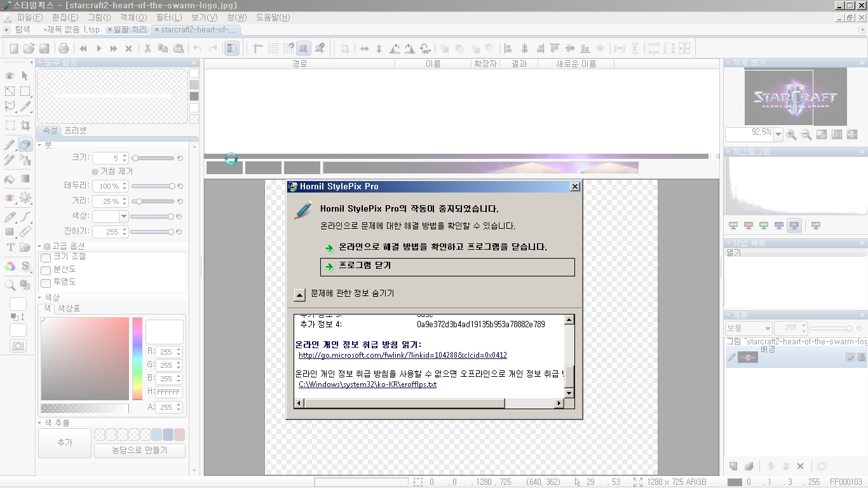Click the rainbow hue strip in color picker
This screenshot has height=488, width=868.
pyautogui.click(x=137, y=358)
